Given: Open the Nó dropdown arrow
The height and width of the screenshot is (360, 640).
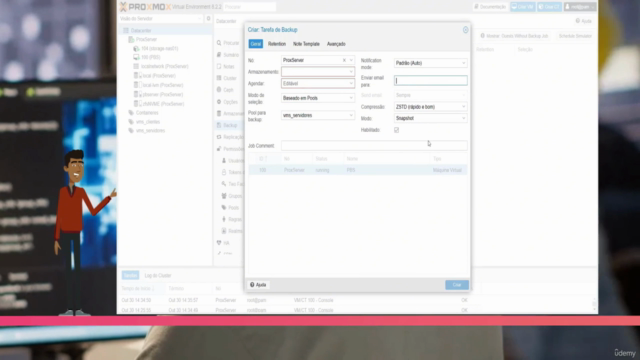Looking at the screenshot, I should (351, 60).
